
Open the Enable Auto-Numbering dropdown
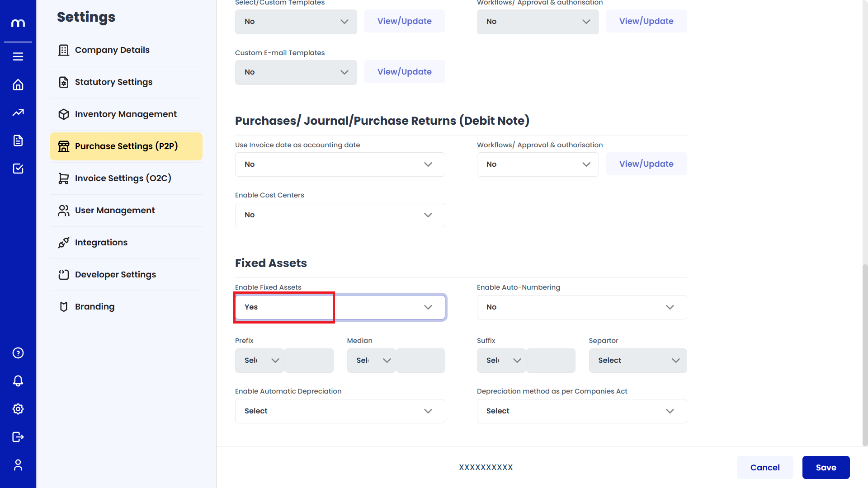click(581, 307)
